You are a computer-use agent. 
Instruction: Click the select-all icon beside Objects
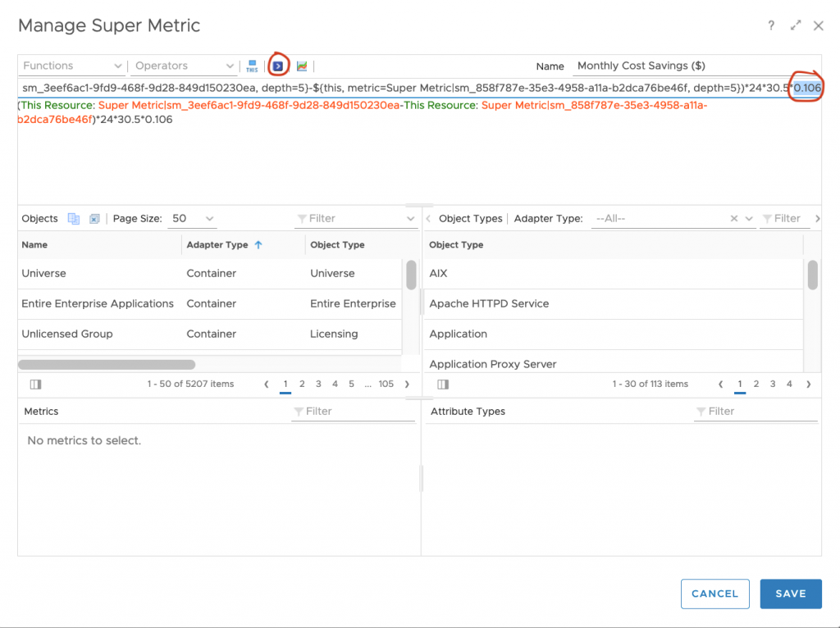(x=74, y=219)
